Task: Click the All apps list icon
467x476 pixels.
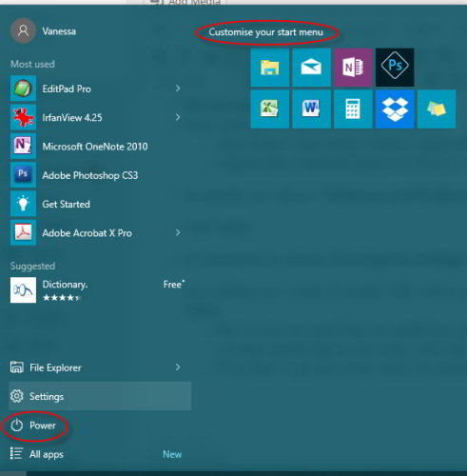Action: [16, 454]
